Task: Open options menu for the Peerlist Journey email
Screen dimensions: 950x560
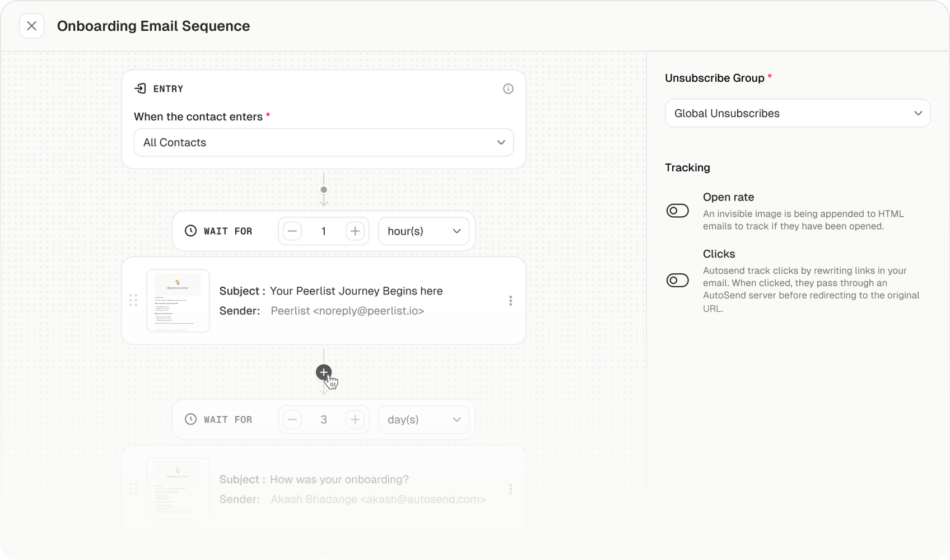Action: [510, 301]
